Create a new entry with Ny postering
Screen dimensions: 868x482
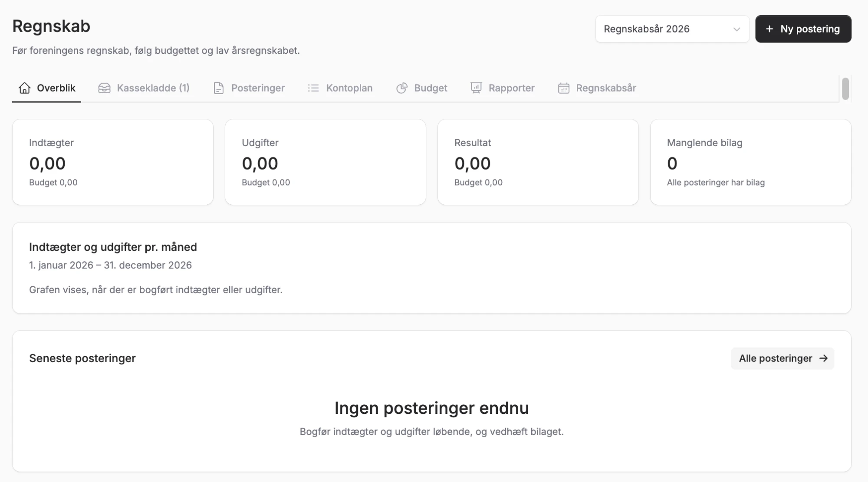pos(803,29)
